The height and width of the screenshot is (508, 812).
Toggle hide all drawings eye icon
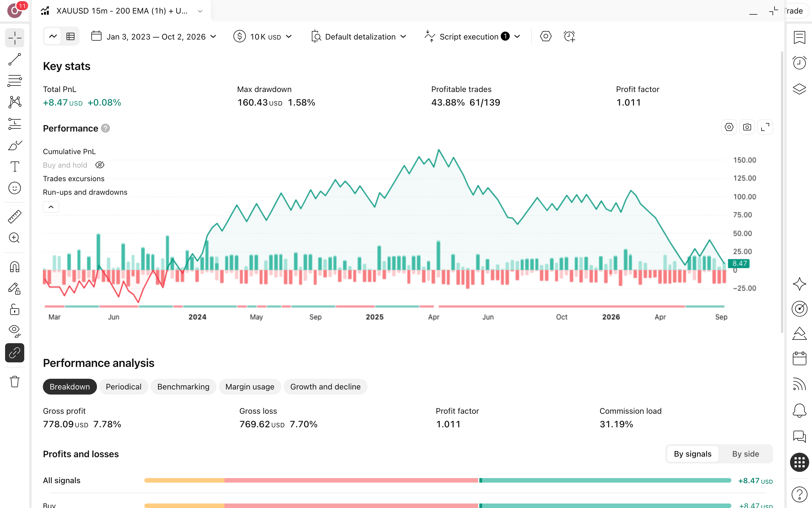(x=15, y=331)
